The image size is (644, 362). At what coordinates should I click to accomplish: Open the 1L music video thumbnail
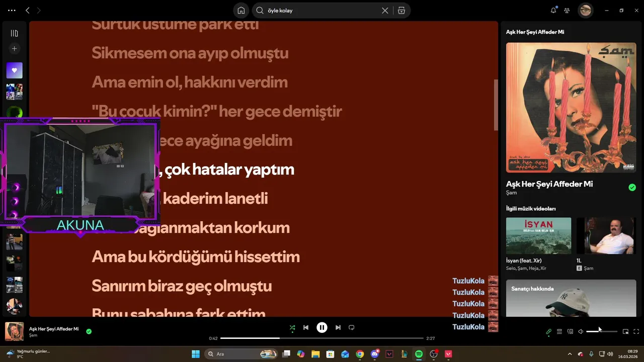(606, 236)
